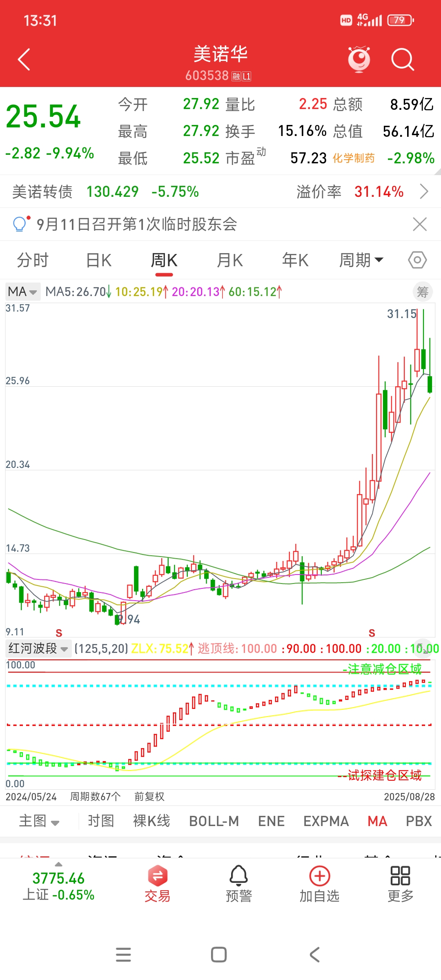Tap the Android home square button
This screenshot has height=980, width=441.
pyautogui.click(x=219, y=955)
